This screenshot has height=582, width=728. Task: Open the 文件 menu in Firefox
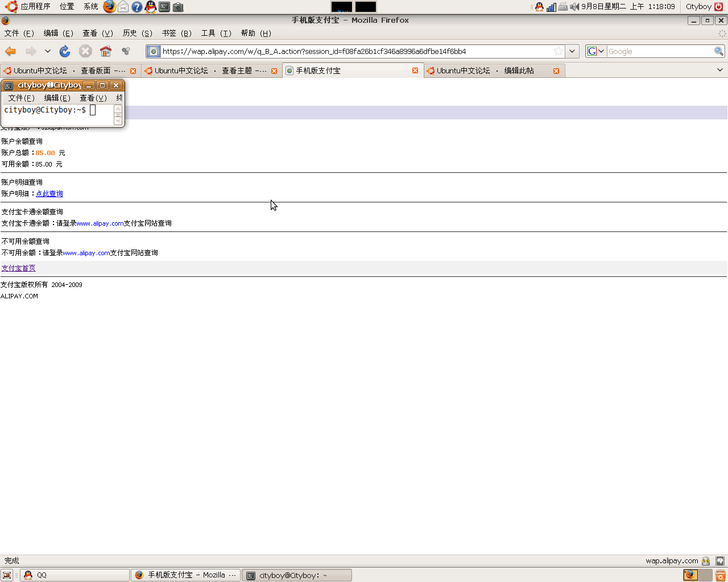[x=19, y=33]
